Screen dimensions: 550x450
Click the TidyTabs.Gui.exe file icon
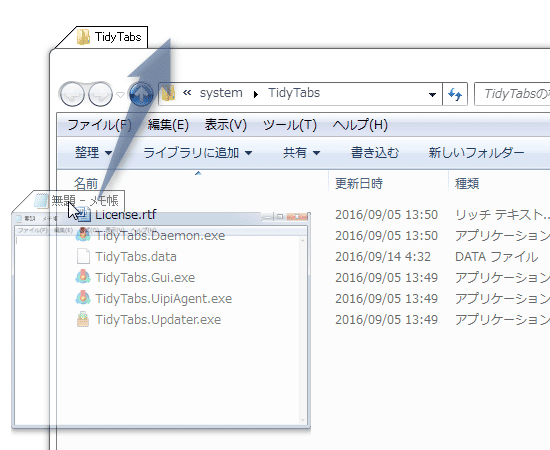(x=83, y=277)
